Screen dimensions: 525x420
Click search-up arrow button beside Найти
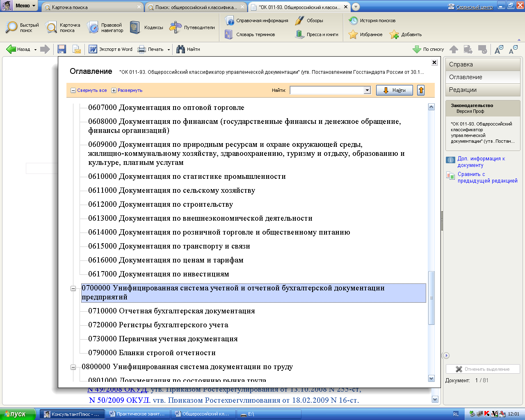click(421, 90)
